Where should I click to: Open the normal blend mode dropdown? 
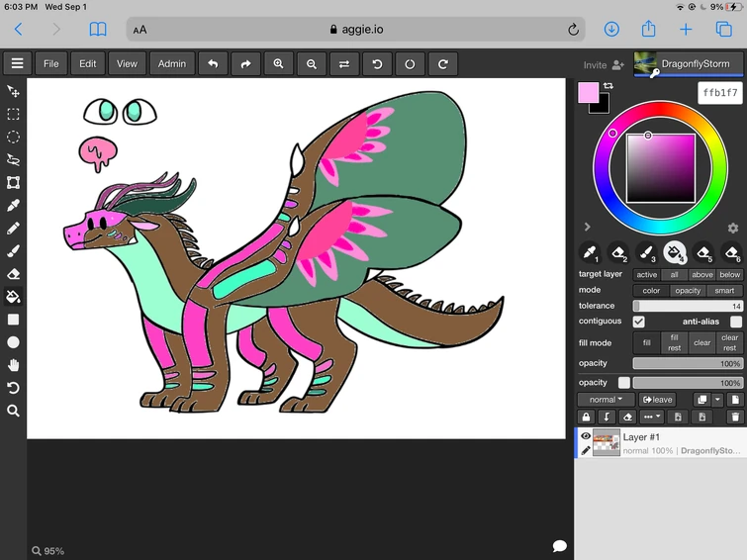coord(606,400)
